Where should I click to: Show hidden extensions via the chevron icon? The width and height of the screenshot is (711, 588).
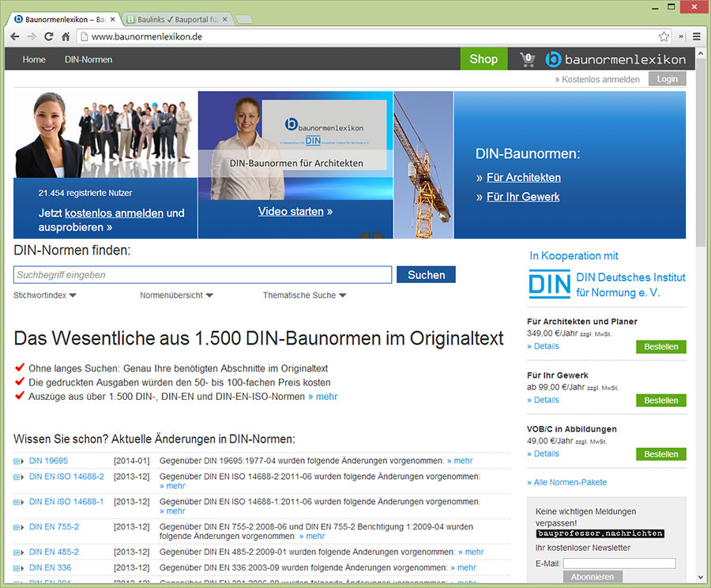point(681,36)
